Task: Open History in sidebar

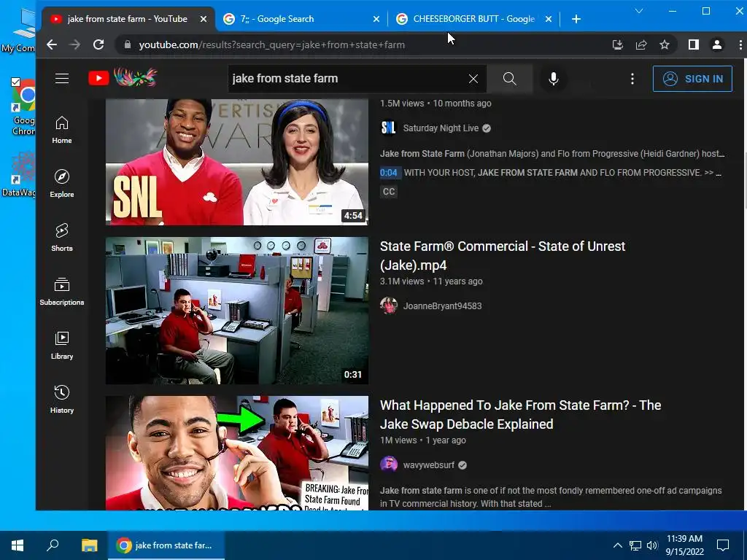Action: coord(62,400)
